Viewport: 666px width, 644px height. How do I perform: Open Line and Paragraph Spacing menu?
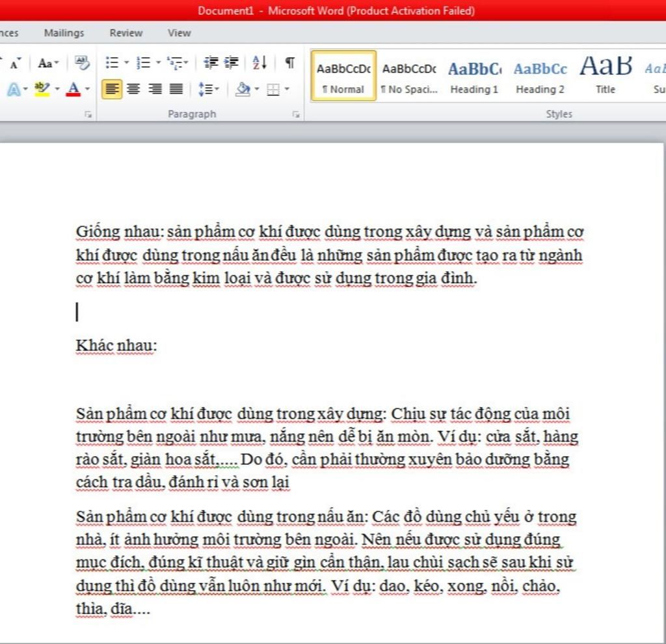[x=209, y=89]
